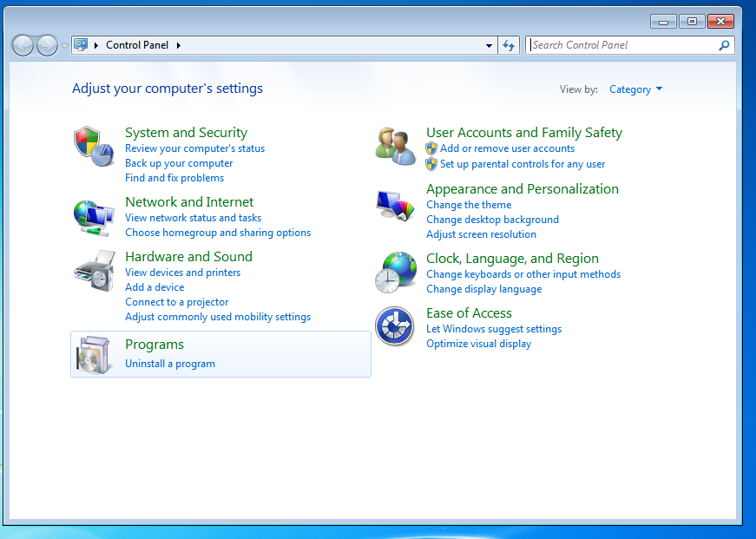The height and width of the screenshot is (539, 756).
Task: Click the Forward navigation arrow
Action: [x=47, y=46]
